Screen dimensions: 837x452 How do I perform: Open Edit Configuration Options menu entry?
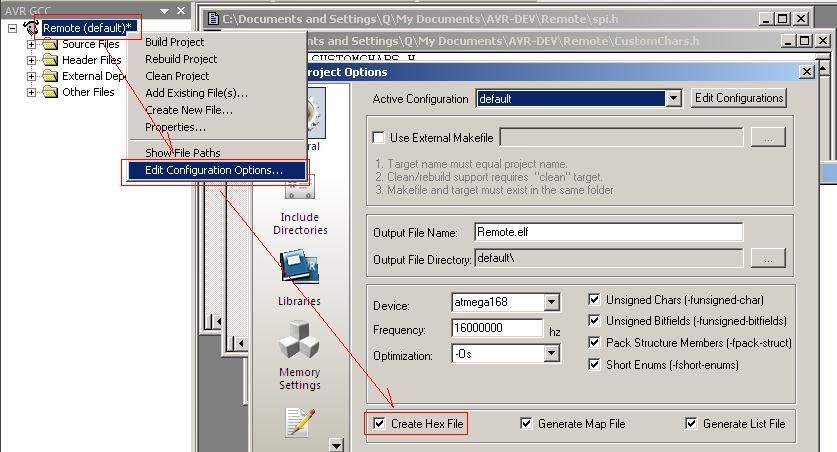(217, 170)
